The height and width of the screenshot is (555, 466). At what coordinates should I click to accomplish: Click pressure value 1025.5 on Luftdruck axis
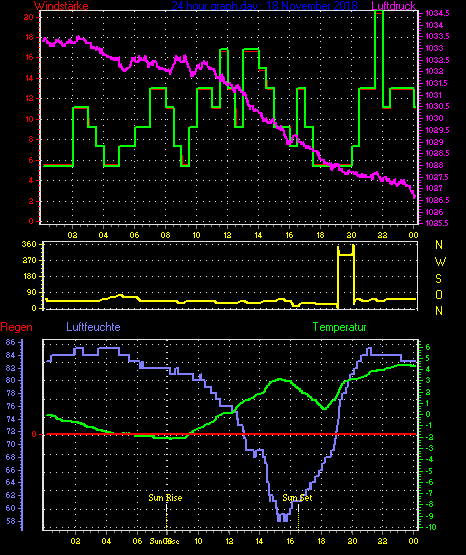pos(437,223)
